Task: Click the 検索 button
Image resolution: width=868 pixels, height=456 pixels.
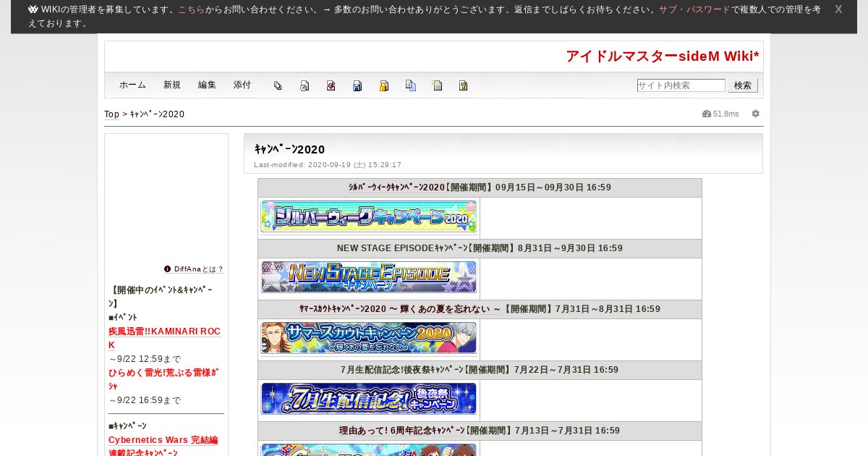Action: click(743, 85)
